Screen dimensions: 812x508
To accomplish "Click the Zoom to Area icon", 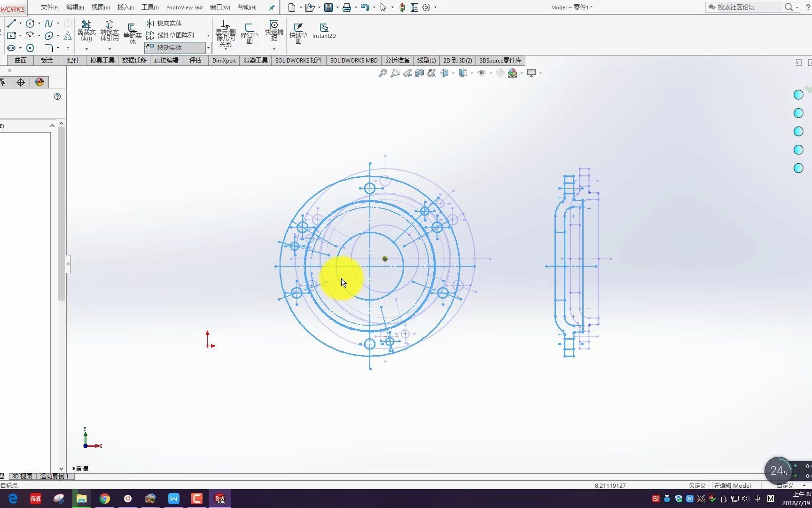I will click(395, 73).
